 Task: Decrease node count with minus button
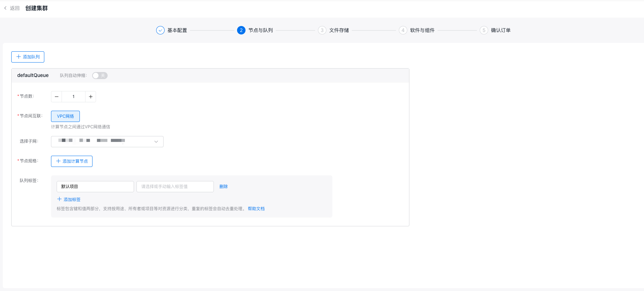(57, 97)
